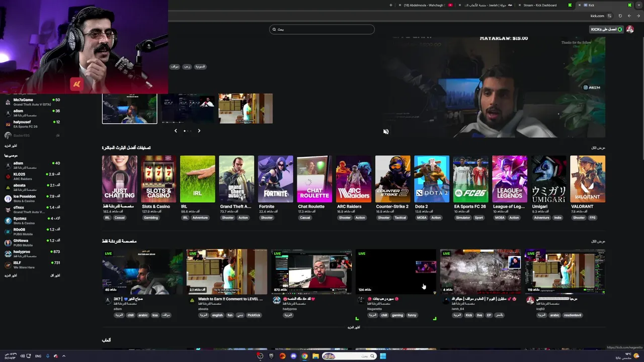644x362 pixels.
Task: Click the funny tag on Nagaretto stream
Action: tap(412, 315)
